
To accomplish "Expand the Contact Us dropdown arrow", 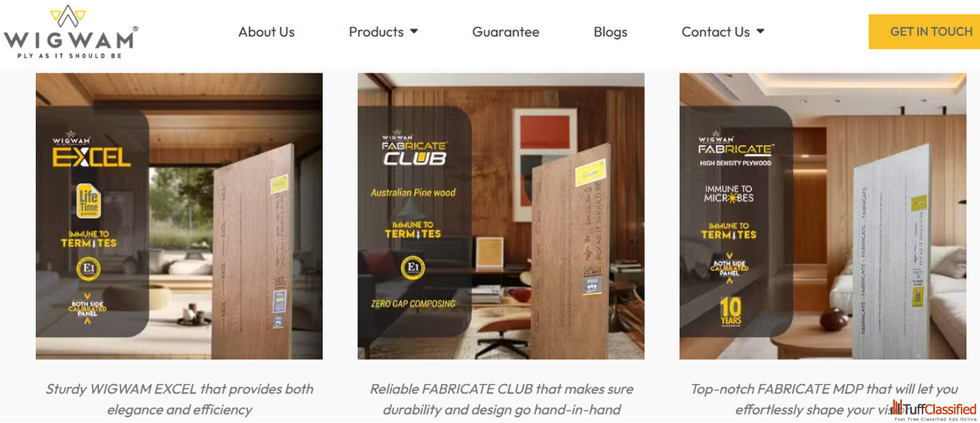I will point(760,32).
